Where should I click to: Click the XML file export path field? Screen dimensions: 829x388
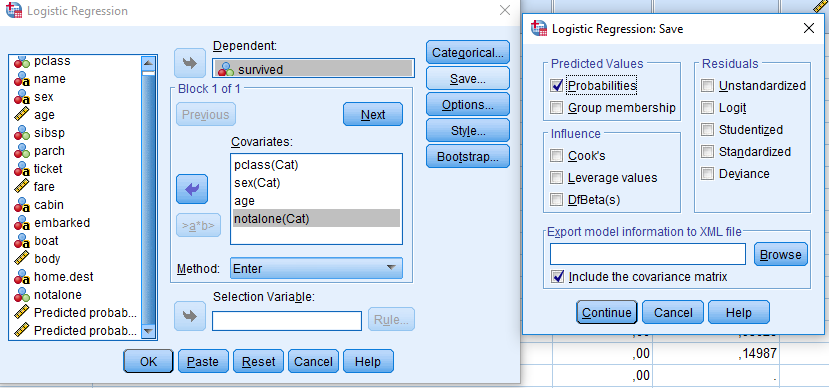648,254
